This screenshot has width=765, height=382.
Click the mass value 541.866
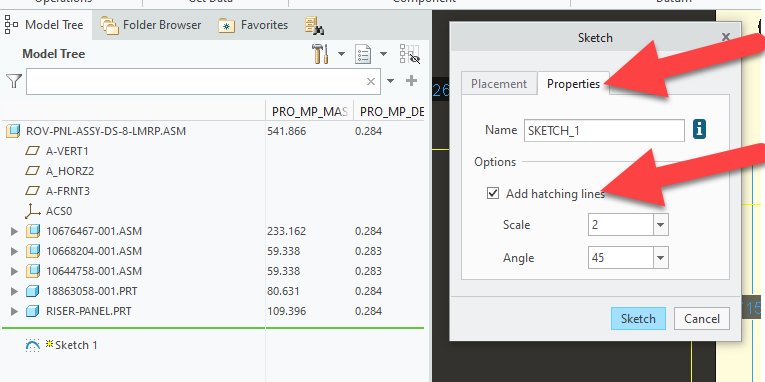point(287,131)
